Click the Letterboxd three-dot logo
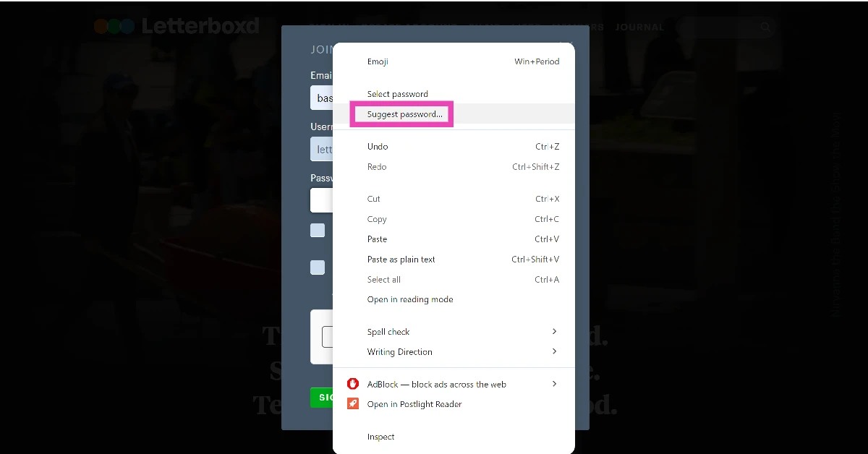Image resolution: width=868 pixels, height=454 pixels. pos(114,25)
